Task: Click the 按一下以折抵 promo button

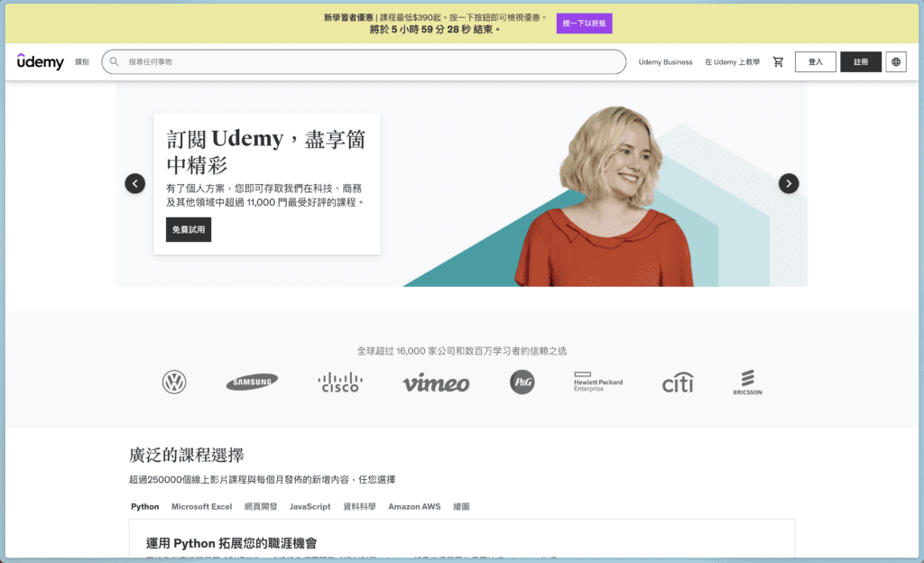Action: [584, 23]
